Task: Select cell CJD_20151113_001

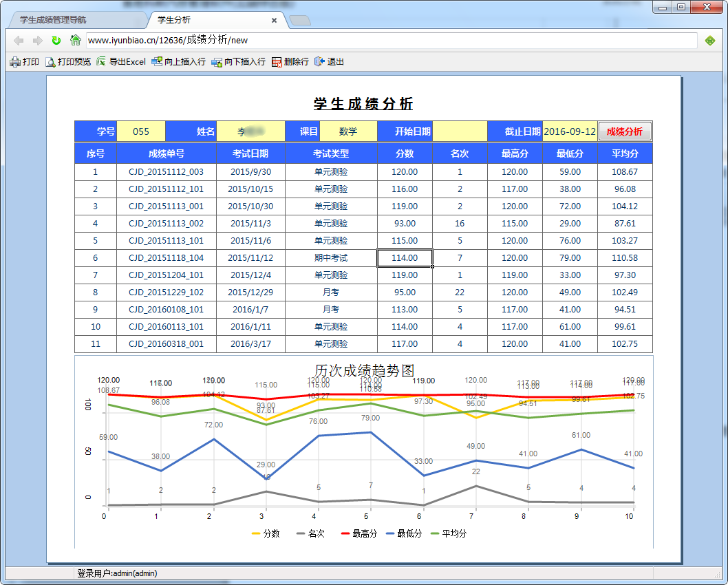Action: click(167, 206)
